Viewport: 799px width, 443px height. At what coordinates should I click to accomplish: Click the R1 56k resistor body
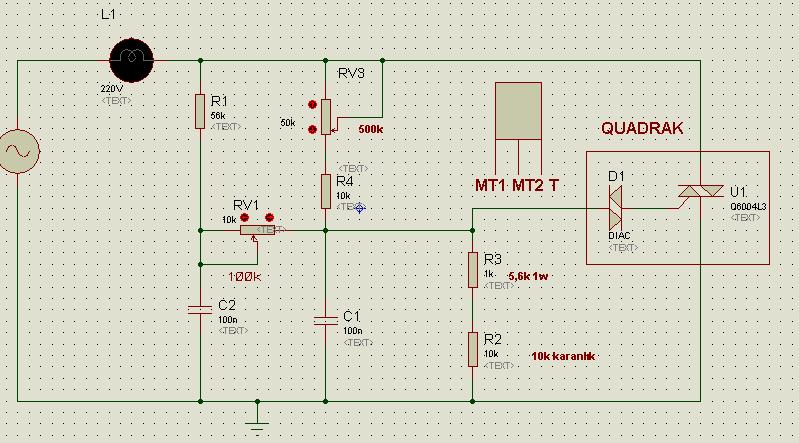point(200,111)
